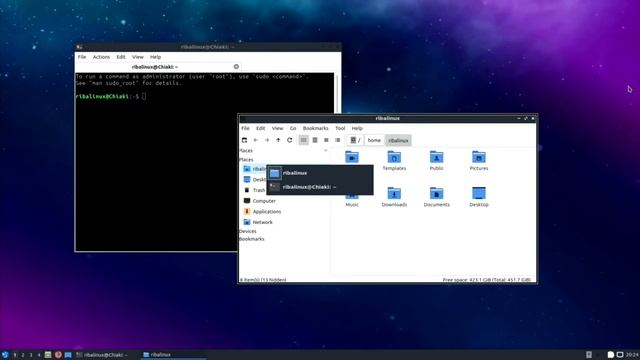
Task: Switch to workspace 3
Action: tap(31, 355)
